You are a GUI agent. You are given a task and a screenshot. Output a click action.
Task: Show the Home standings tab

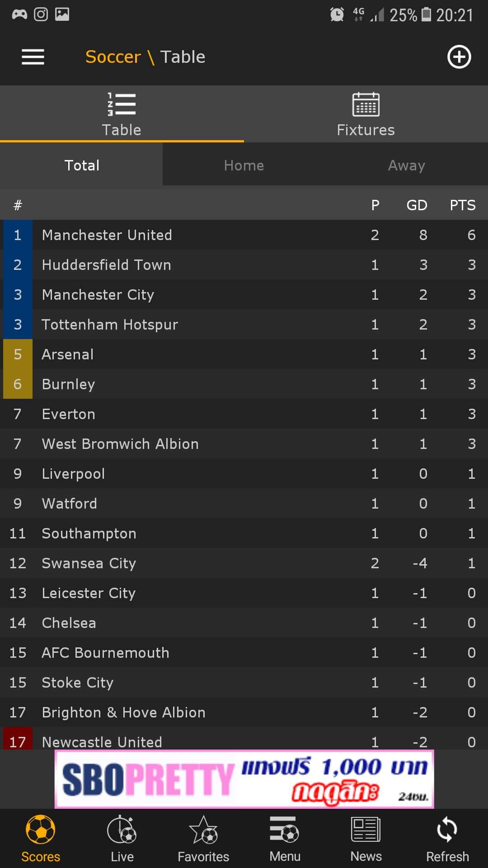[x=244, y=165]
